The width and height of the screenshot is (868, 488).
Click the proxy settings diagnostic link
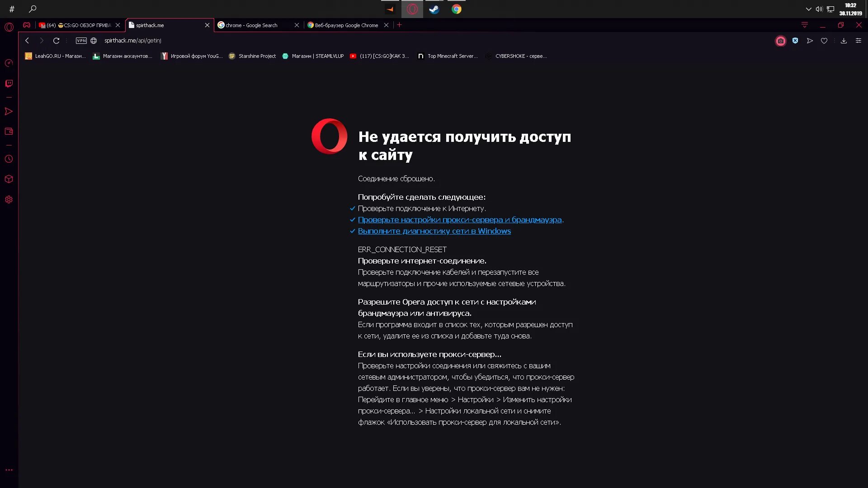point(459,219)
